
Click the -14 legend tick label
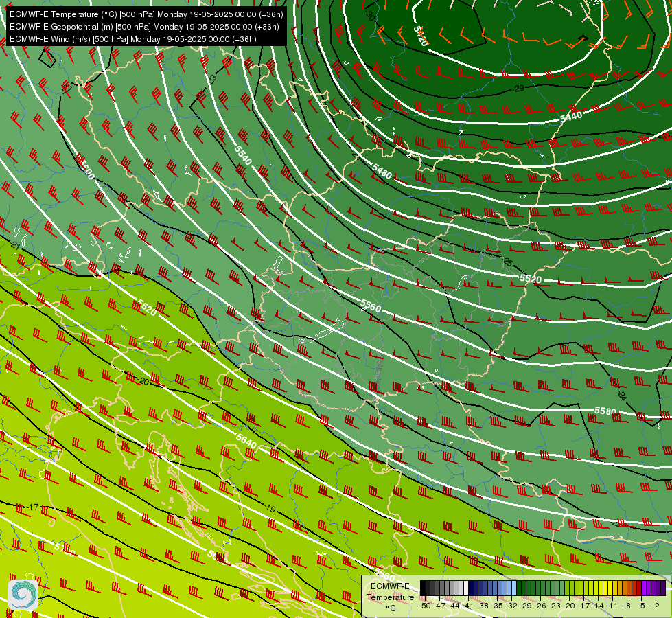point(599,606)
